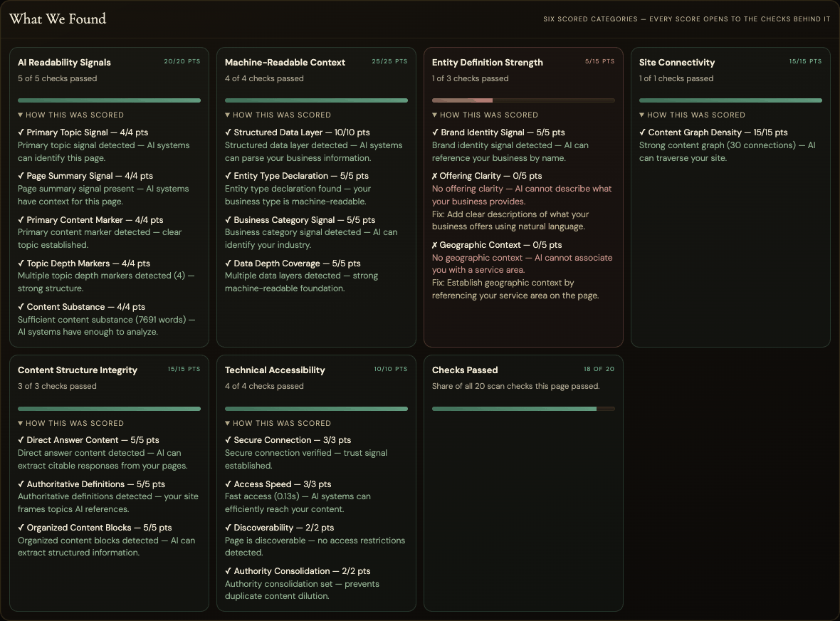This screenshot has height=621, width=840.
Task: Click 'Discoverability — 2/2 pts' row
Action: 280,528
